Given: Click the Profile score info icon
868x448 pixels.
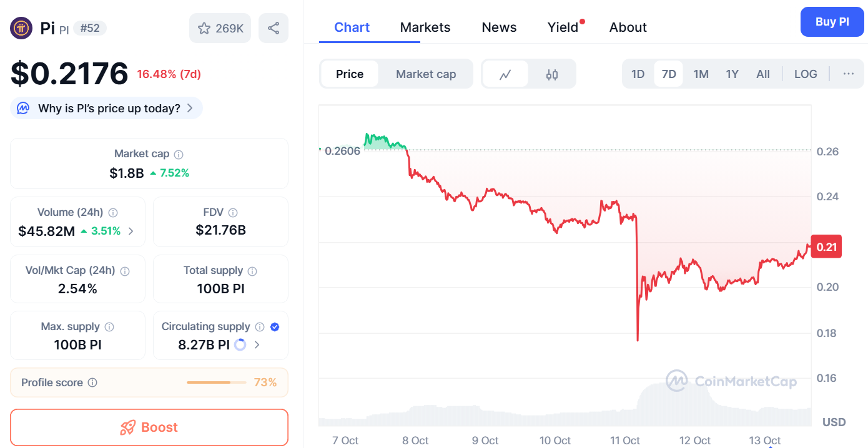Looking at the screenshot, I should coord(92,382).
